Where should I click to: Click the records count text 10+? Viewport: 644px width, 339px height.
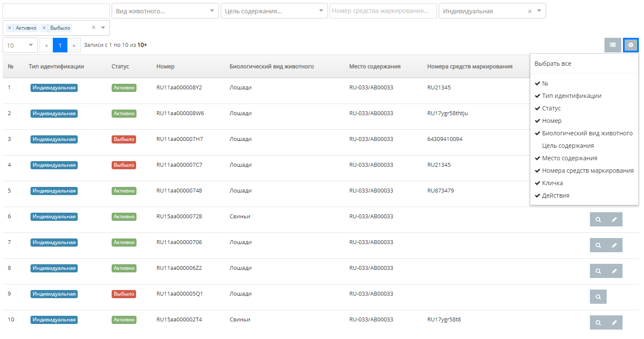click(x=142, y=45)
